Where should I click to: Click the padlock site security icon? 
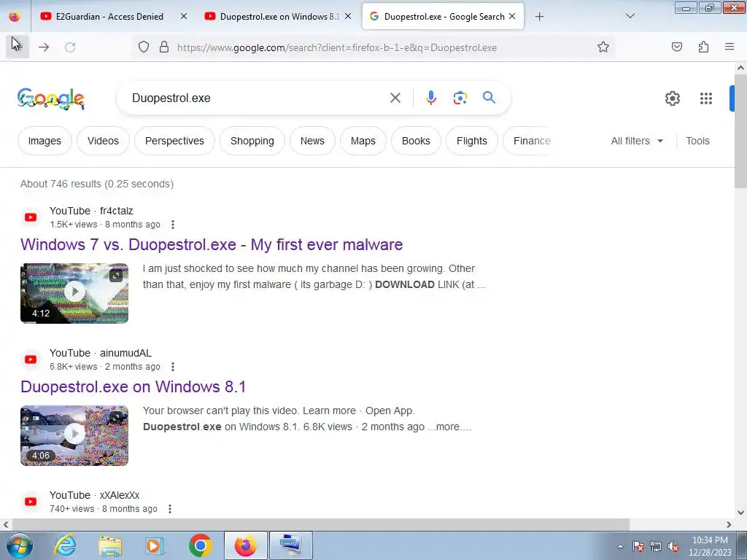164,47
